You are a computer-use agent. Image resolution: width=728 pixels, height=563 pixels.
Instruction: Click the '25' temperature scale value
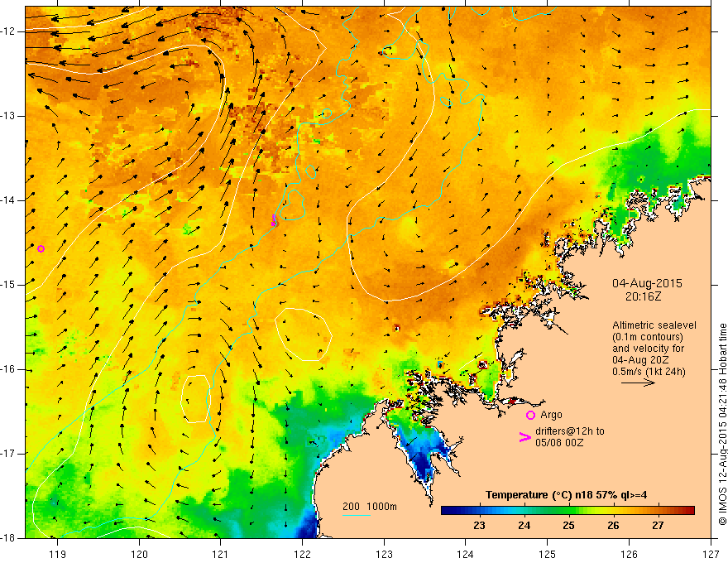tap(569, 526)
